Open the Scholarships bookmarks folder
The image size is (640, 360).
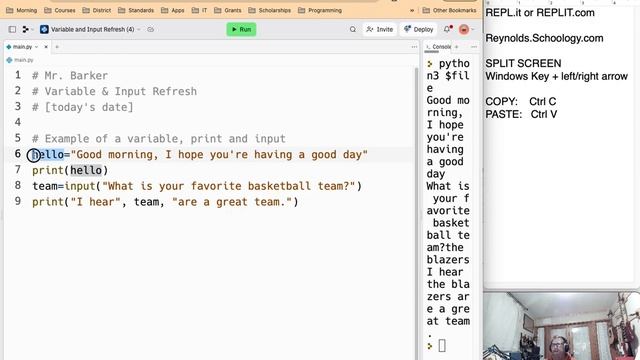tap(269, 10)
